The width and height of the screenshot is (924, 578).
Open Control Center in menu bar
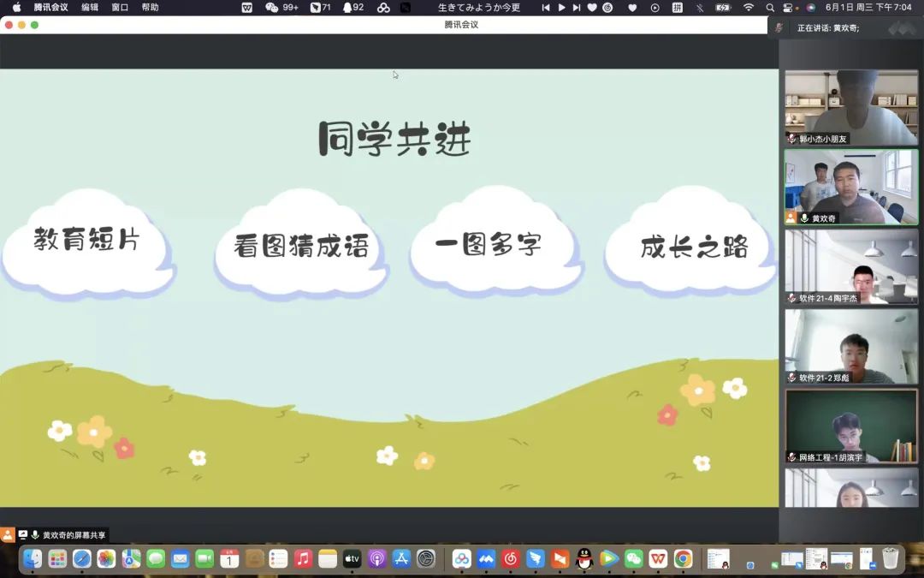click(788, 7)
